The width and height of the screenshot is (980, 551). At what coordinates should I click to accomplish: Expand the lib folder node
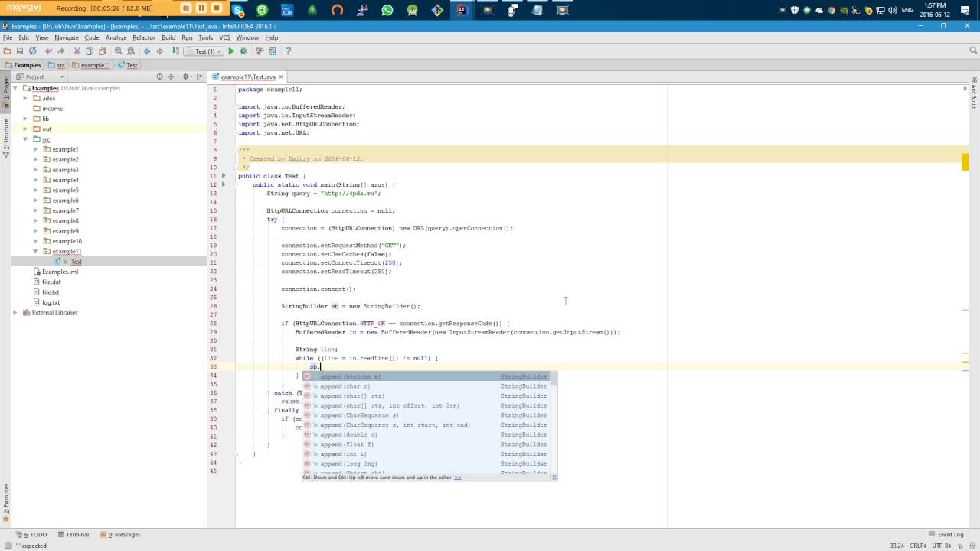(25, 119)
